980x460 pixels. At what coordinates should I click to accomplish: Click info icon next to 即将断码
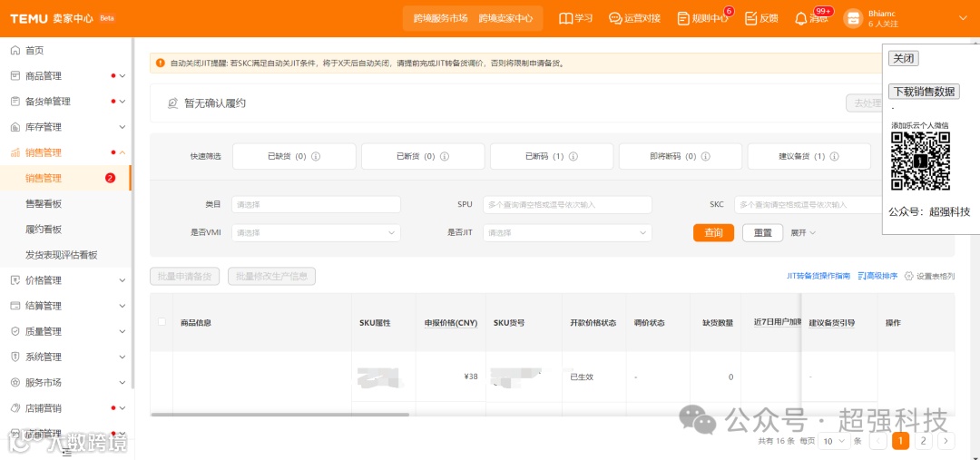click(x=706, y=156)
